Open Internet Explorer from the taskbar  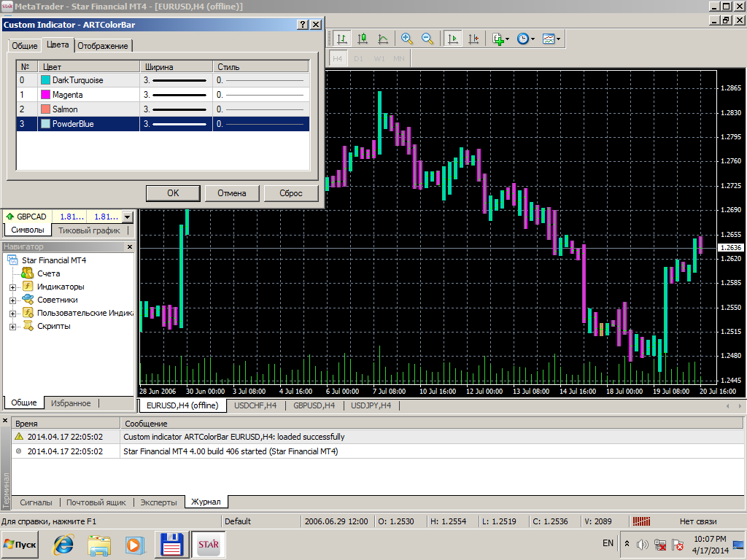click(x=63, y=544)
